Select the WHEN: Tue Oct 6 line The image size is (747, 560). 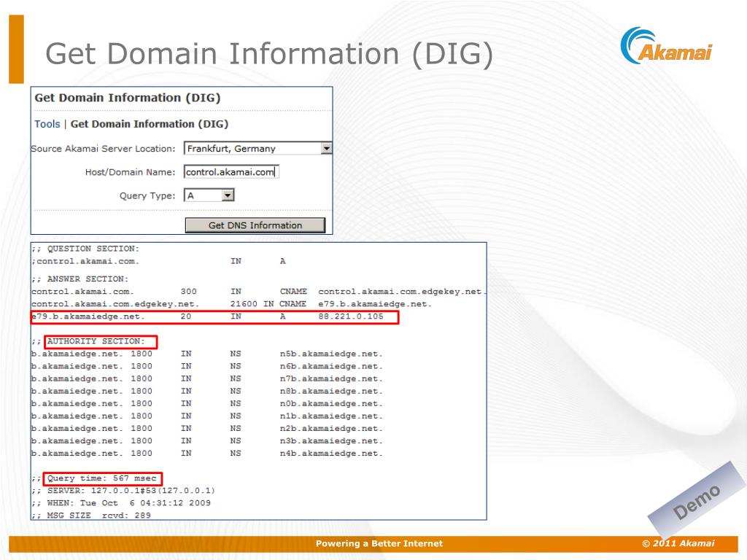tap(121, 503)
